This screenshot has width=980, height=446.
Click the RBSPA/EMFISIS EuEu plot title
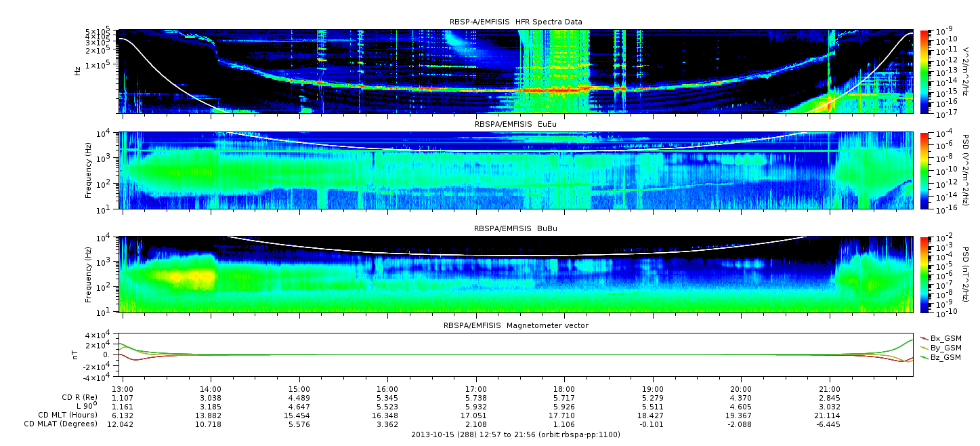pyautogui.click(x=515, y=125)
